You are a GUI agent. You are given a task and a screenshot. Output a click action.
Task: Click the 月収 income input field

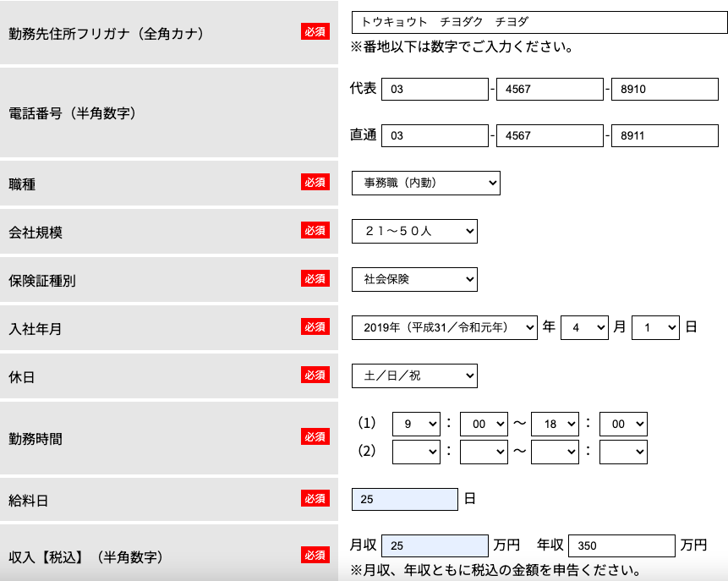pyautogui.click(x=435, y=546)
